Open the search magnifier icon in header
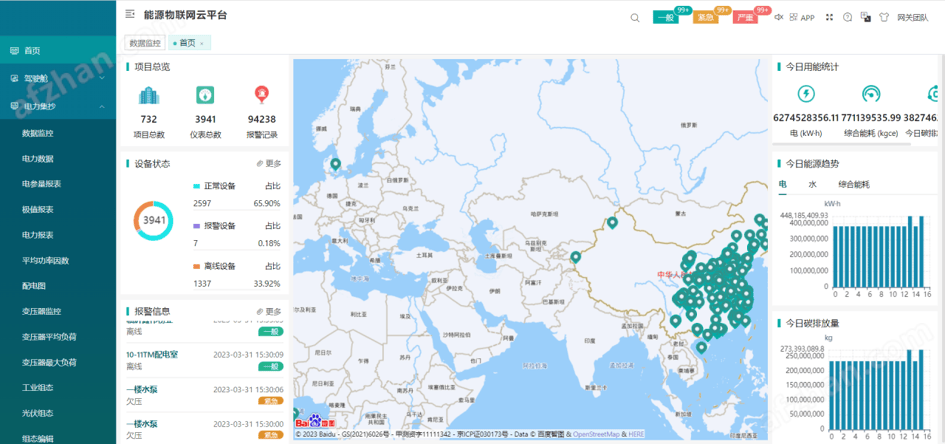This screenshot has width=945, height=444. [635, 17]
